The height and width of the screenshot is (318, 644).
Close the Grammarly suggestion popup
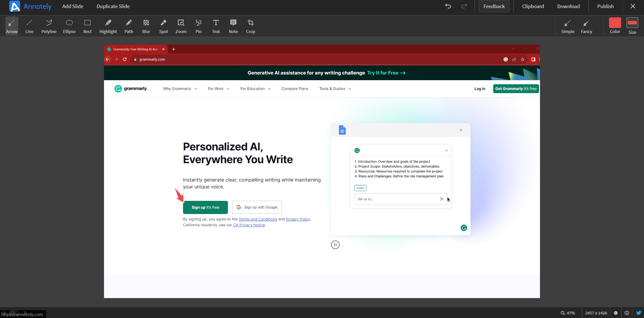[446, 151]
